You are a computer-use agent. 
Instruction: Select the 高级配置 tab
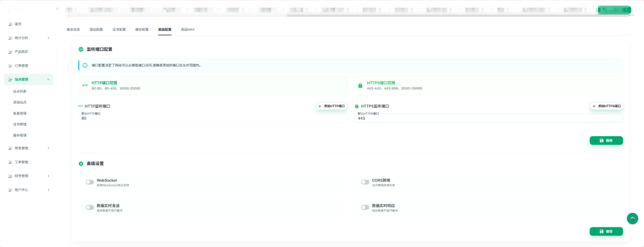pos(165,30)
